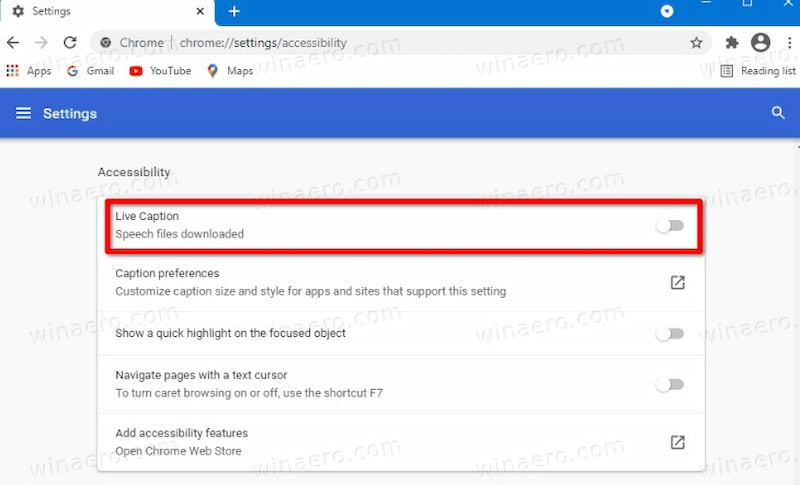Image resolution: width=800 pixels, height=485 pixels.
Task: Click the tab search dropdown icon
Action: point(666,11)
